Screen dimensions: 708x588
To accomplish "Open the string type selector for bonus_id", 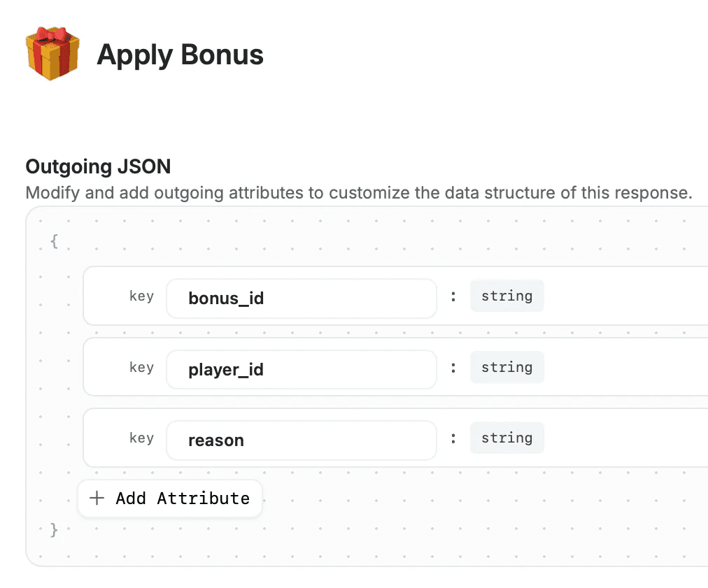I will point(507,296).
